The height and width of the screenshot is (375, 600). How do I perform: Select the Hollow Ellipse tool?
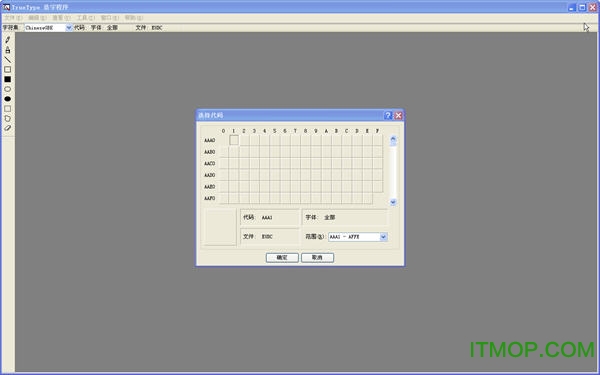coord(7,89)
